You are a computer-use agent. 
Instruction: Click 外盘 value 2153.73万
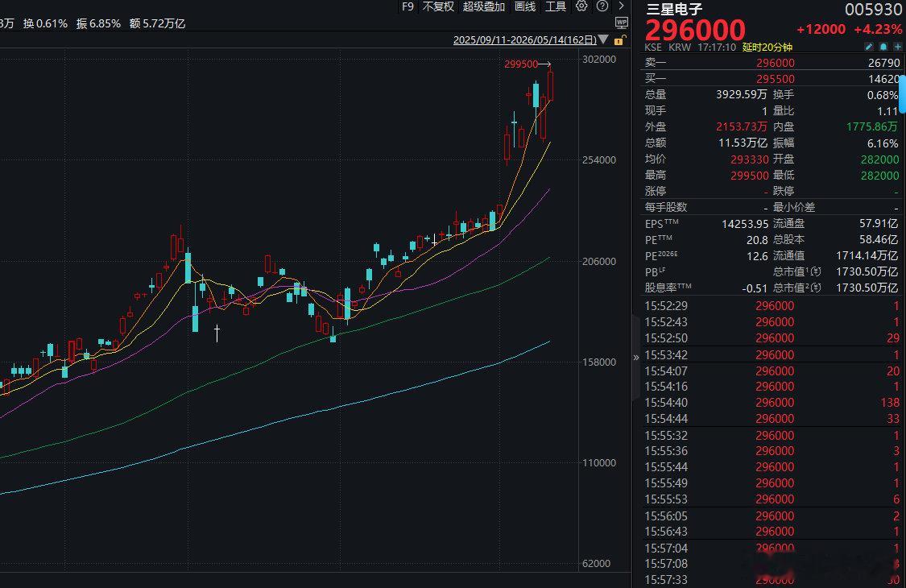[742, 126]
